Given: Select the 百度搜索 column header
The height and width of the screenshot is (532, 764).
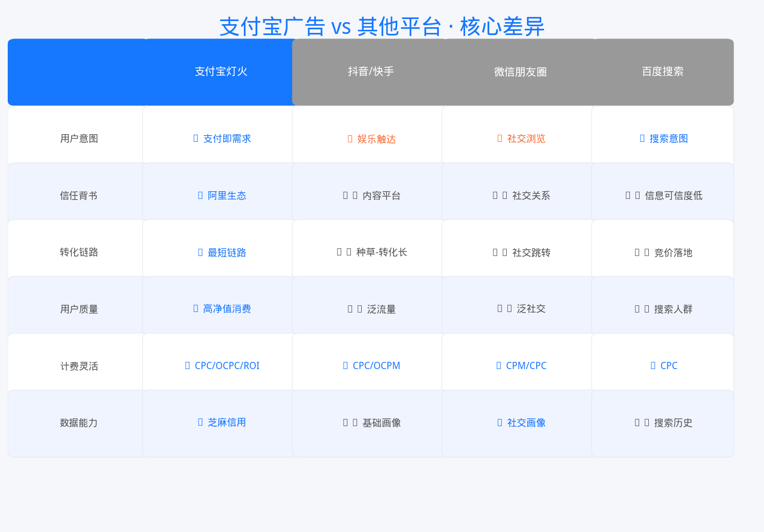Looking at the screenshot, I should tap(663, 72).
